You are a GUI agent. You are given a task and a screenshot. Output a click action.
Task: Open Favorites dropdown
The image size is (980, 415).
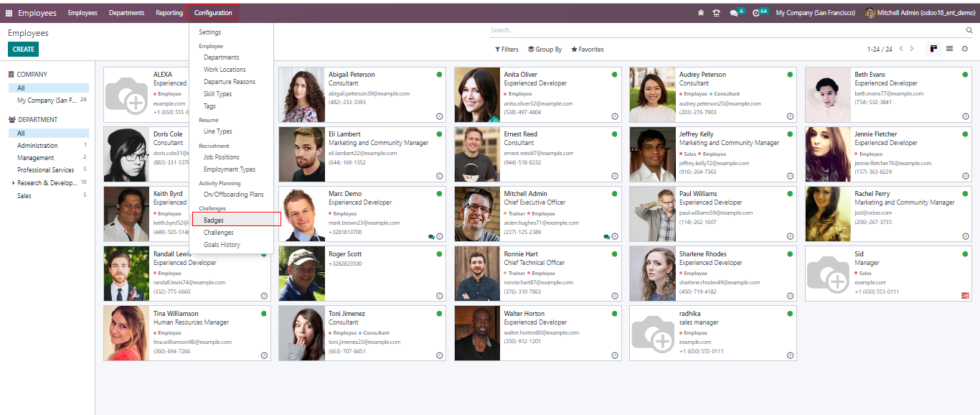click(x=587, y=50)
